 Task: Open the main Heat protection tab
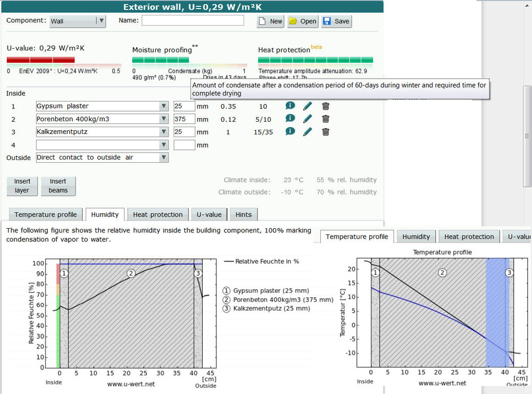(x=158, y=215)
